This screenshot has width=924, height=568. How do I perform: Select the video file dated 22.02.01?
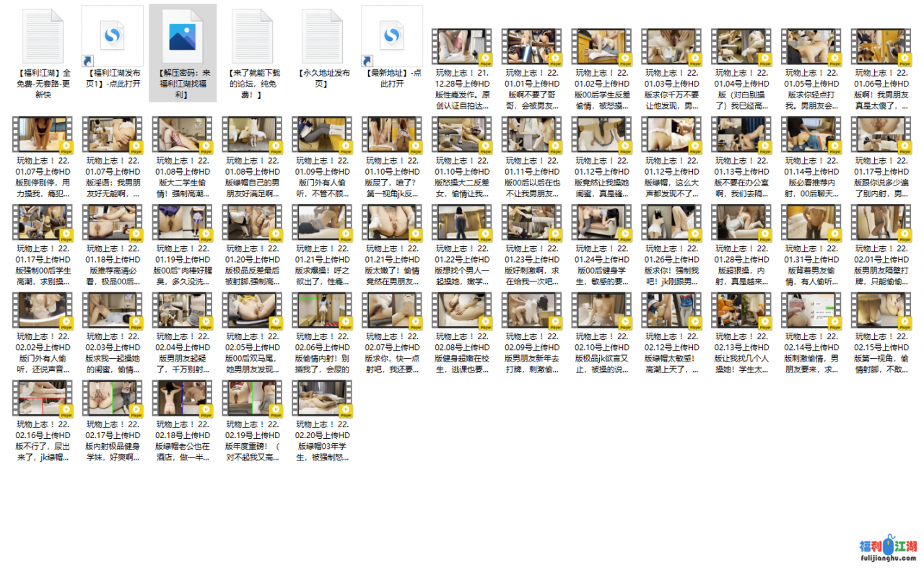[880, 223]
